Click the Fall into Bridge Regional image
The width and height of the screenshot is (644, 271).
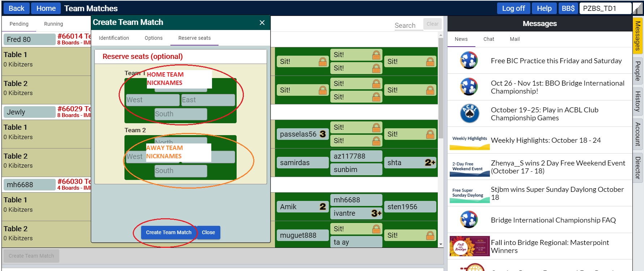(x=469, y=246)
